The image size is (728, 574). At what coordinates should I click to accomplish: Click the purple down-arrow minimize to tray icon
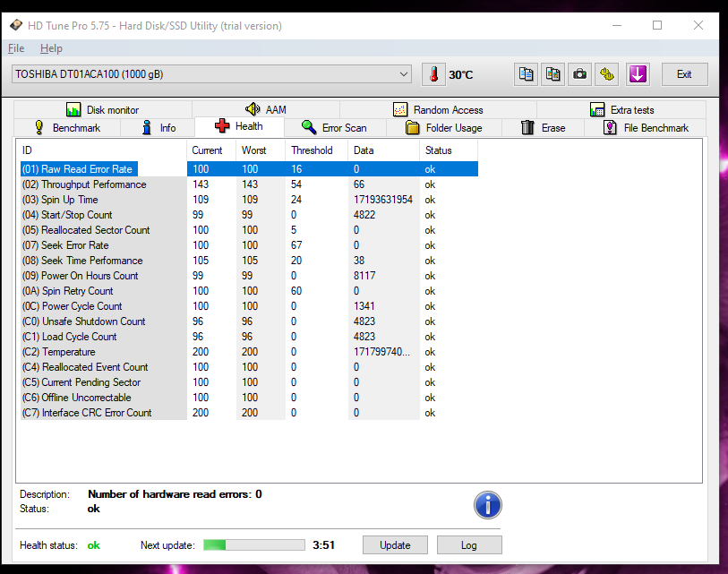[x=638, y=74]
